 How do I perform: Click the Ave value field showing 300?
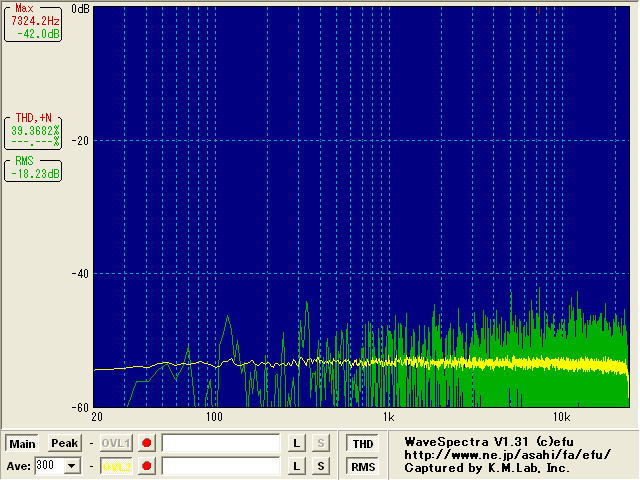pyautogui.click(x=50, y=466)
